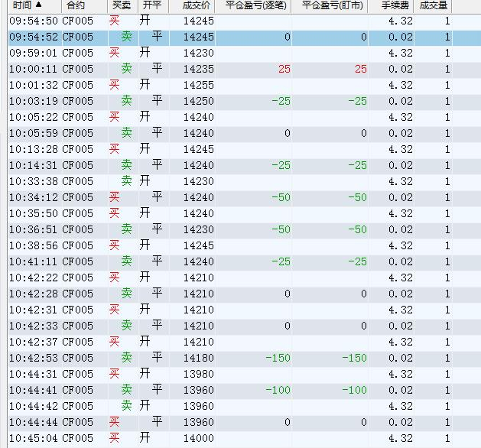Screen dimensions: 481x448
Task: Click 逐笔 value -50 in 10:34:12 row
Action: point(281,197)
